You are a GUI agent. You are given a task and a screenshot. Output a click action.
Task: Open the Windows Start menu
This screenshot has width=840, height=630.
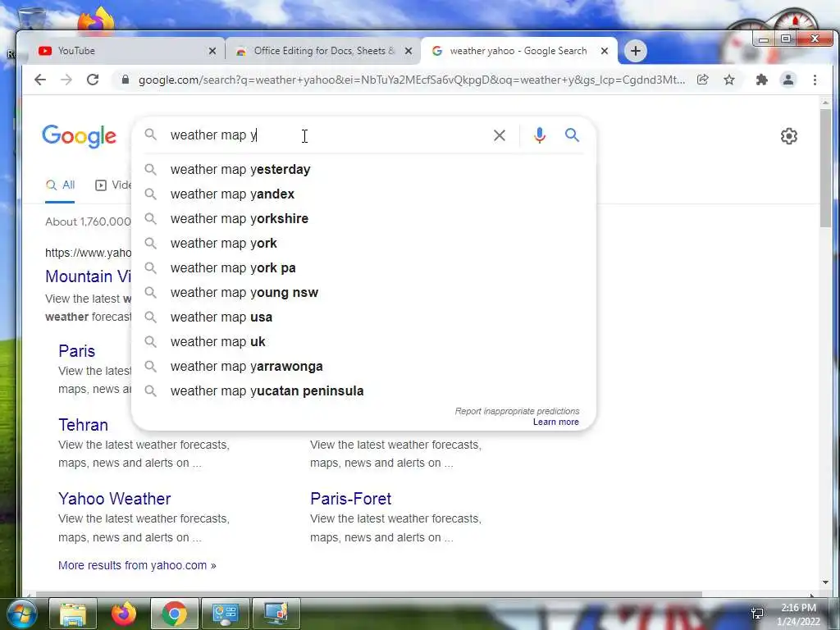[21, 614]
